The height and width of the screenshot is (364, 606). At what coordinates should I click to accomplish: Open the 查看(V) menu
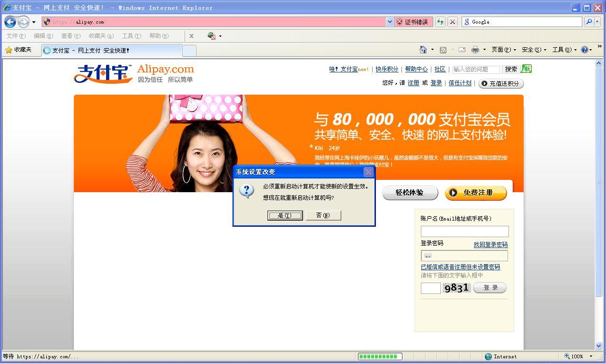pos(71,36)
